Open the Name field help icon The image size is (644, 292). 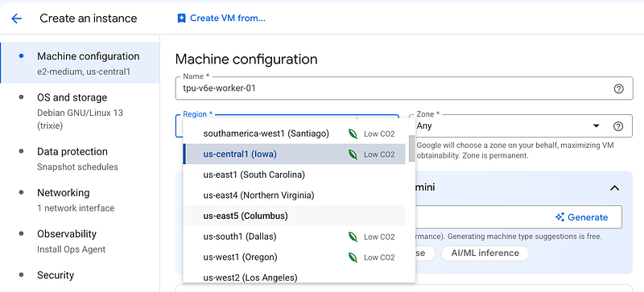[x=618, y=88]
